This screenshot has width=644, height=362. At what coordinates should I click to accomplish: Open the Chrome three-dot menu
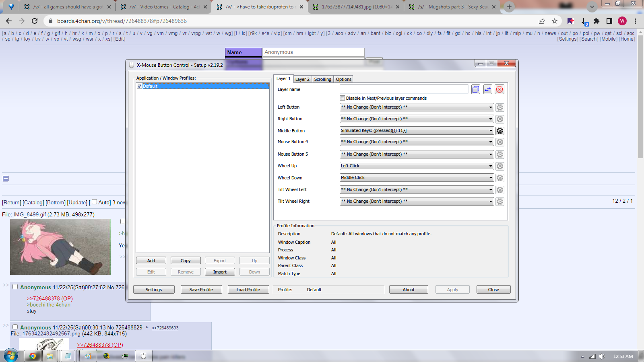click(x=636, y=21)
